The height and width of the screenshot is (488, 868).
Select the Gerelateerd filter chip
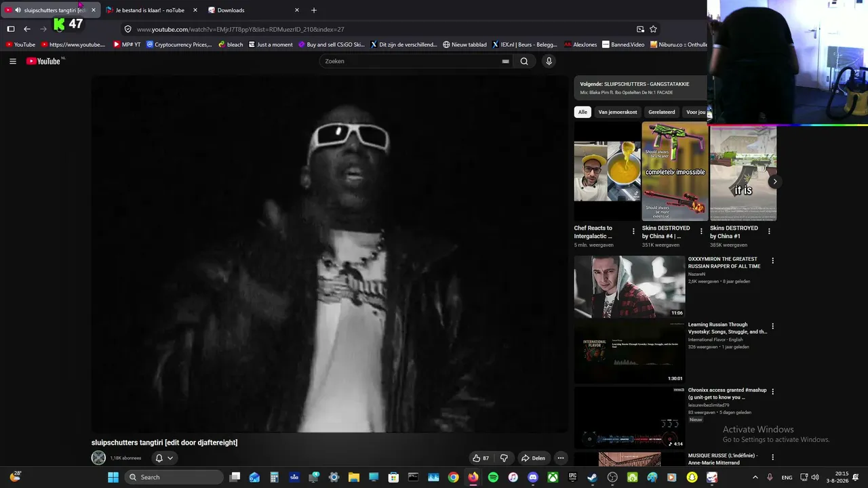(x=662, y=112)
